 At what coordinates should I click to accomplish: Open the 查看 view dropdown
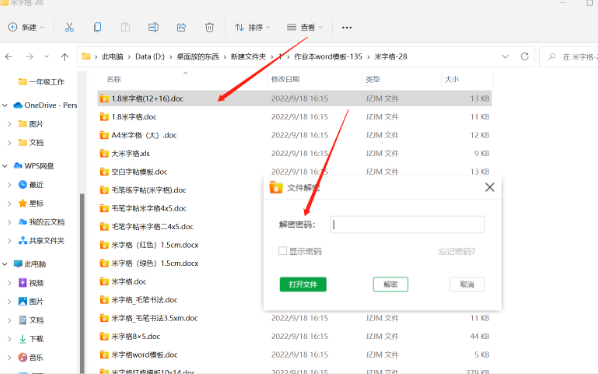pyautogui.click(x=304, y=27)
